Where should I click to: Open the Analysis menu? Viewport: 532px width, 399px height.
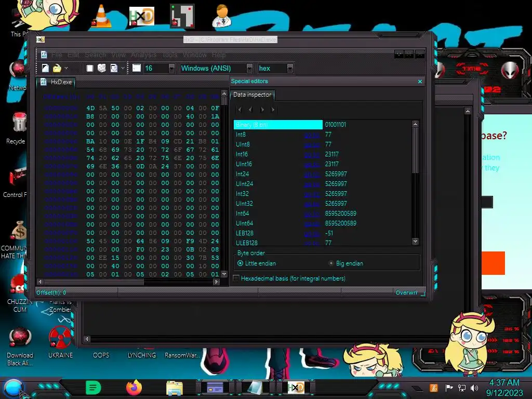pyautogui.click(x=143, y=55)
